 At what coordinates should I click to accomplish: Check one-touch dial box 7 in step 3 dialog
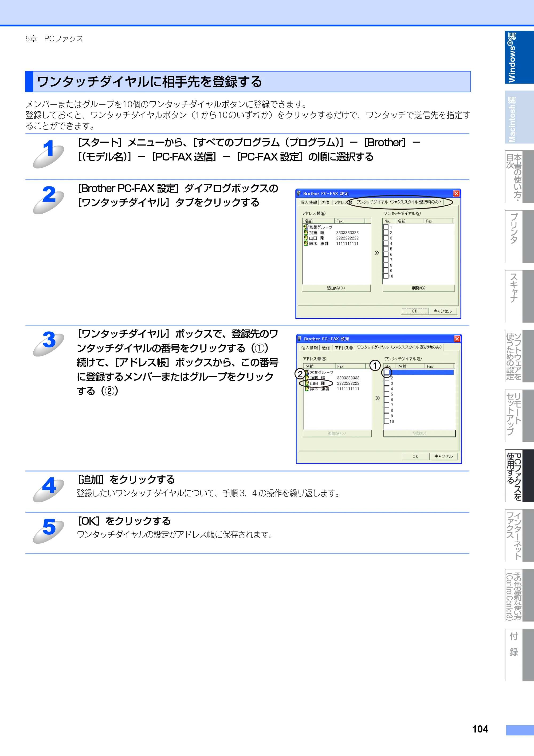pyautogui.click(x=387, y=405)
